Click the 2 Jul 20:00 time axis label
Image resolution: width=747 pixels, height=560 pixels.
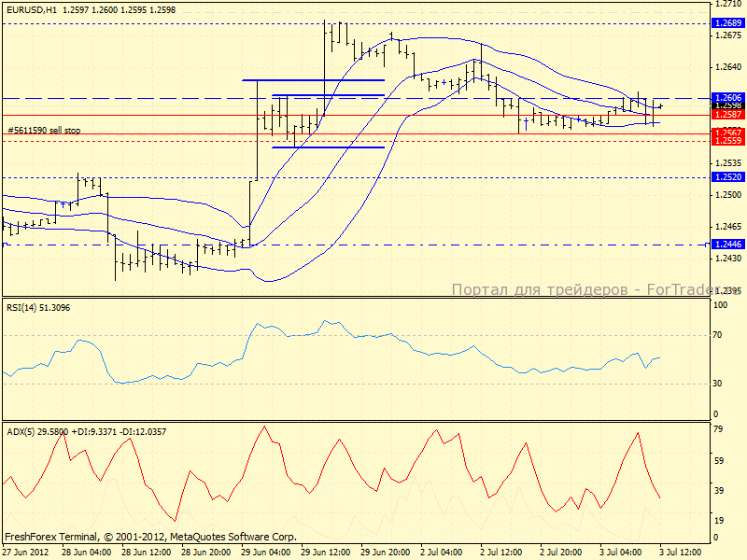point(561,553)
